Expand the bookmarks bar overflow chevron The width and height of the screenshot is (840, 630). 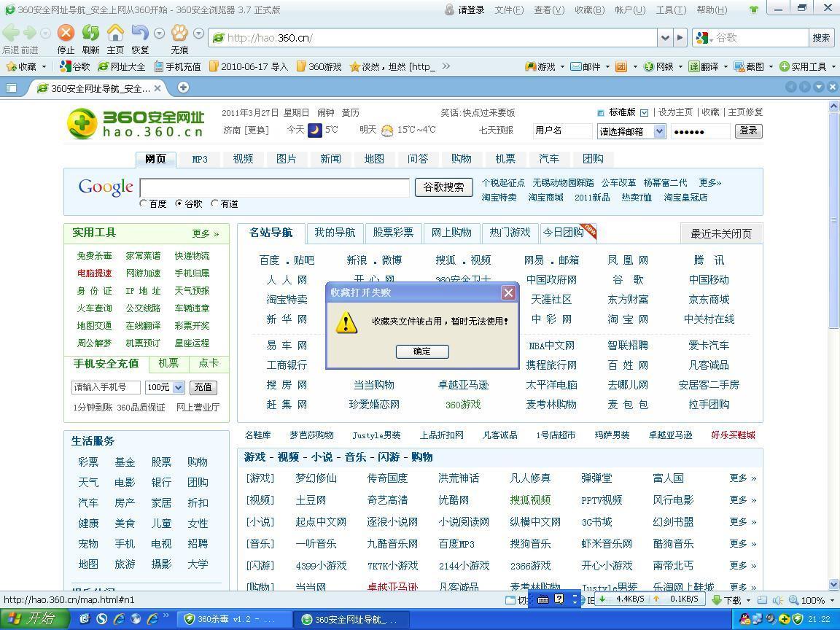click(446, 66)
